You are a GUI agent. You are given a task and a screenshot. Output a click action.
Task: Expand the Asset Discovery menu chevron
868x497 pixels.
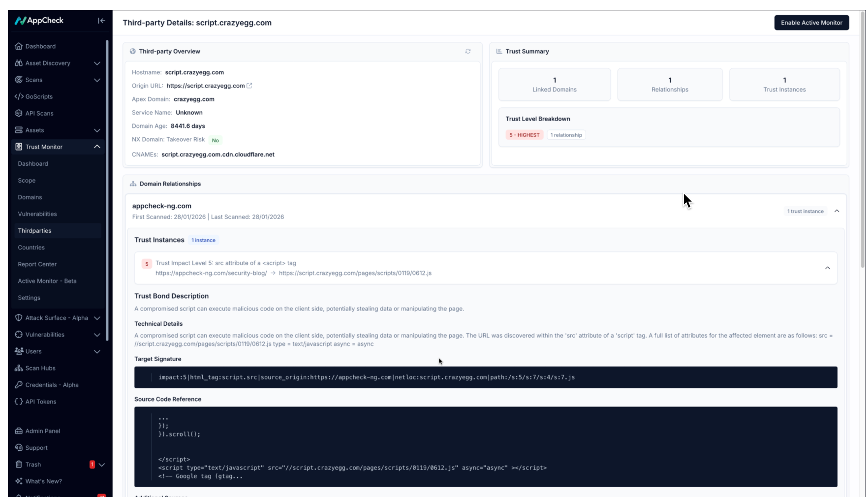tap(97, 63)
